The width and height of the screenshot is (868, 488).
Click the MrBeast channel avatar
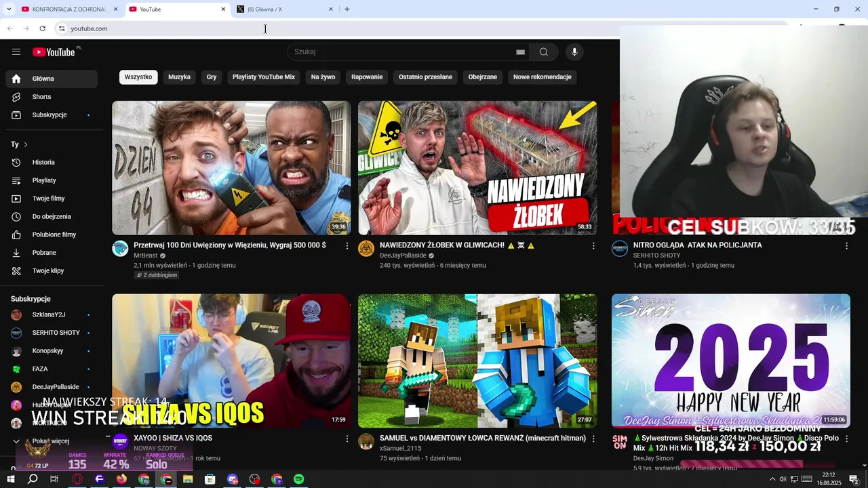click(120, 248)
